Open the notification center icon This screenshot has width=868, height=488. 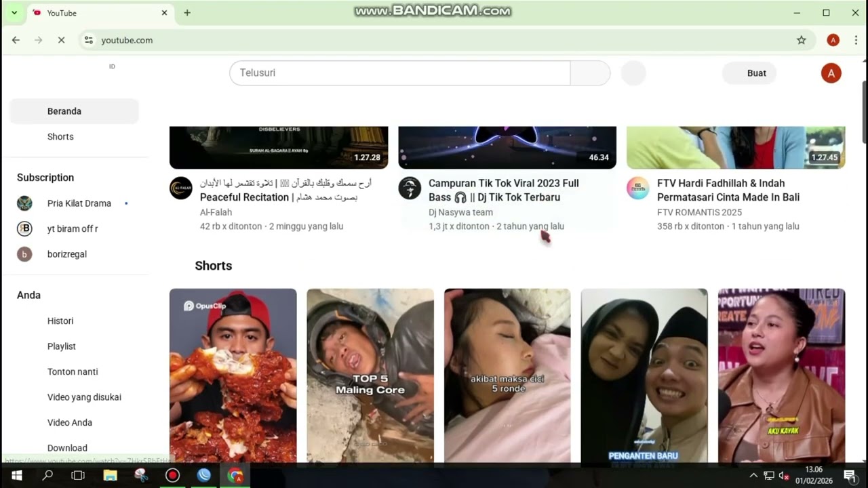click(x=850, y=475)
